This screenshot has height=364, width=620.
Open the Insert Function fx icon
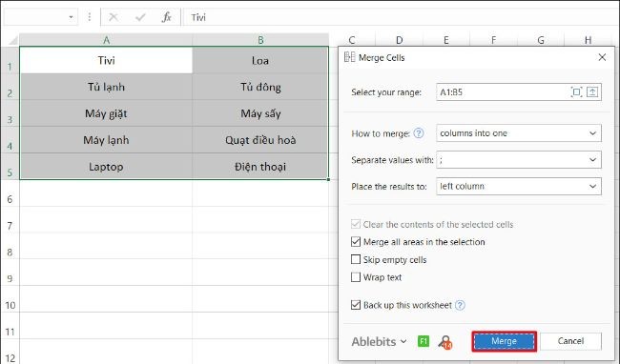point(167,17)
